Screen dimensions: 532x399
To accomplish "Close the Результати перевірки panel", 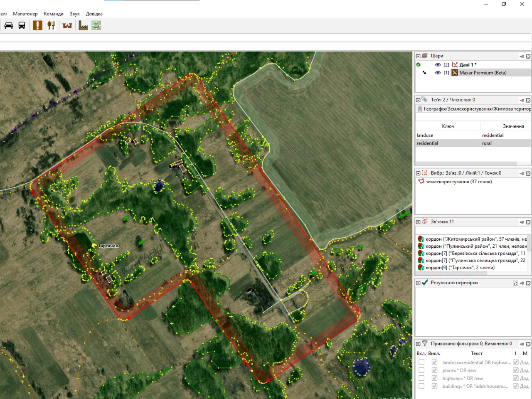I will coord(528,283).
